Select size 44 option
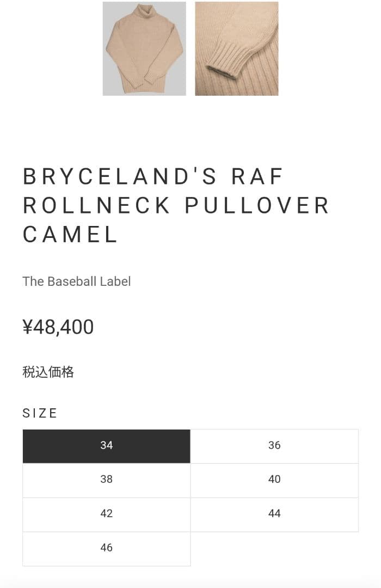The image size is (381, 588). click(274, 514)
